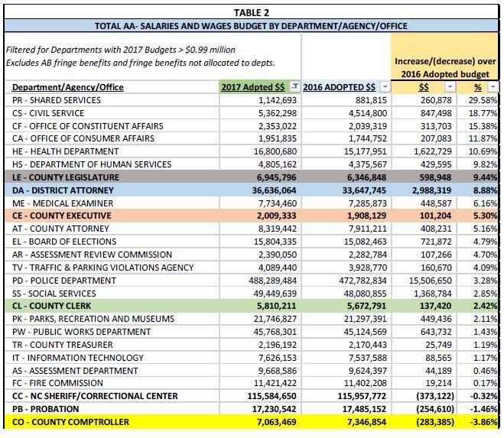Open the 2017 Adpted $$ column filter dropdown
504x438 pixels.
(x=294, y=87)
